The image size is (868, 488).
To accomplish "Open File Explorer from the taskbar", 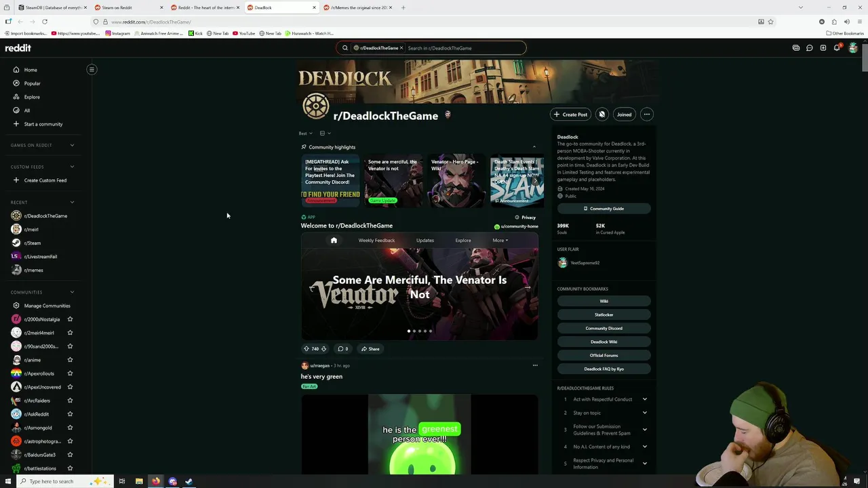I will pyautogui.click(x=139, y=481).
